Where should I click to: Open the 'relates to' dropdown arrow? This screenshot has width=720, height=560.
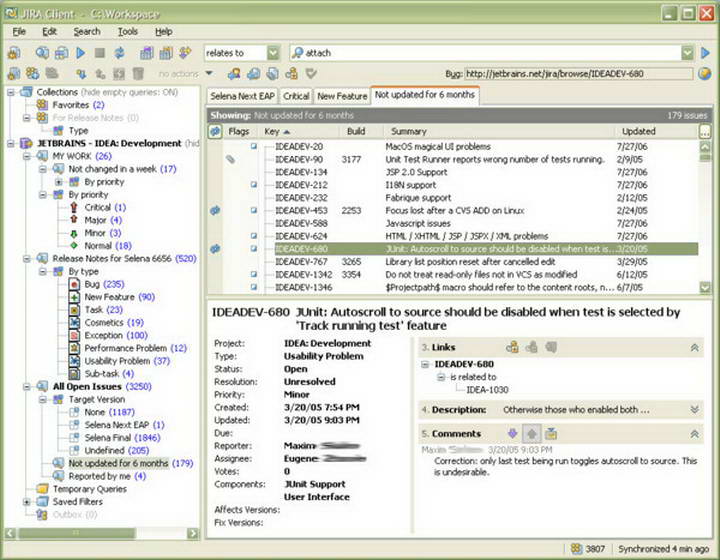(x=273, y=53)
